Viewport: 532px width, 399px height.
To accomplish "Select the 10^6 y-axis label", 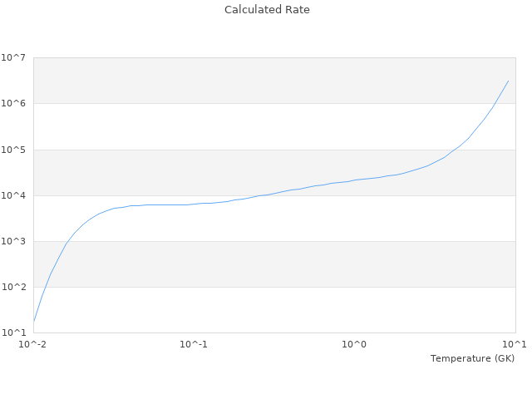I will (x=13, y=104).
